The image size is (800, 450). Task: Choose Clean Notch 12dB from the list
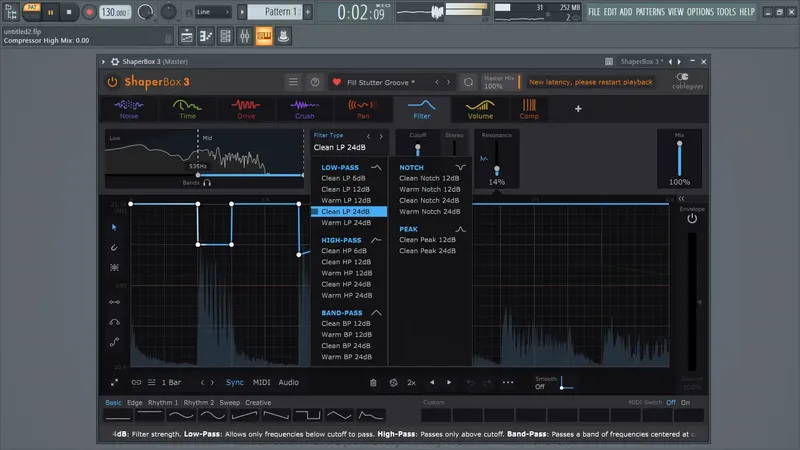[x=429, y=178]
